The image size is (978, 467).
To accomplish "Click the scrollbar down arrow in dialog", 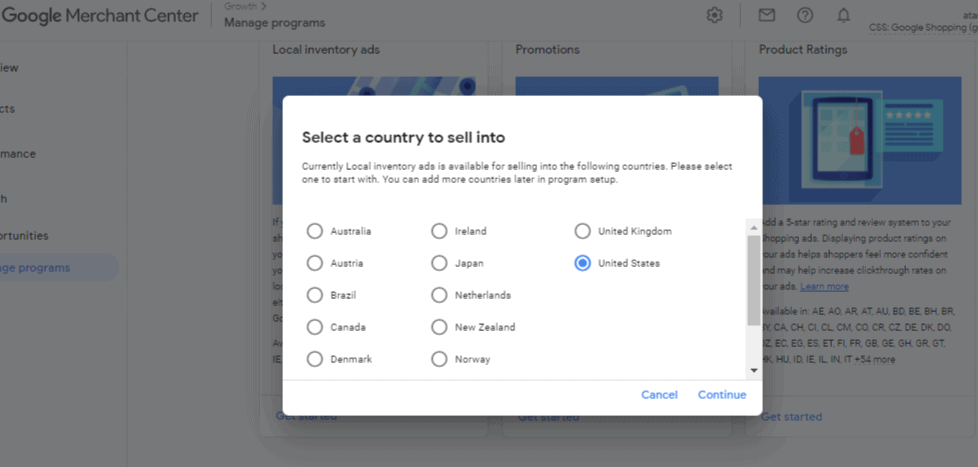I will pyautogui.click(x=753, y=370).
